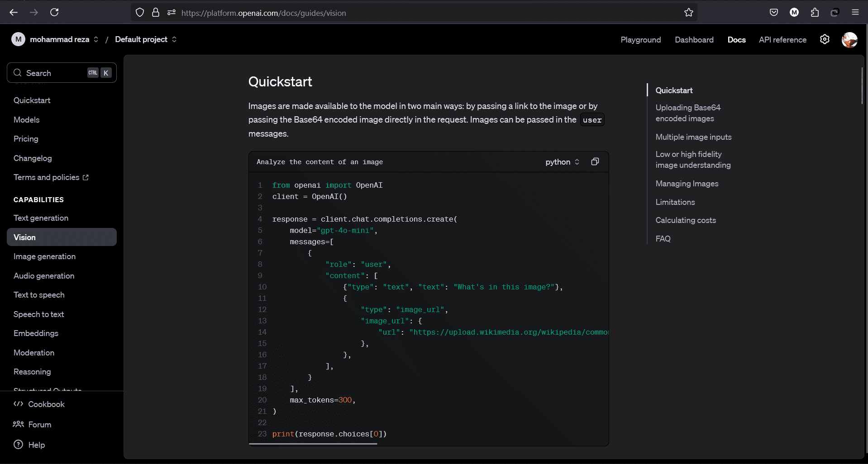The height and width of the screenshot is (464, 868).
Task: Click the docs Search field
Action: click(x=54, y=73)
